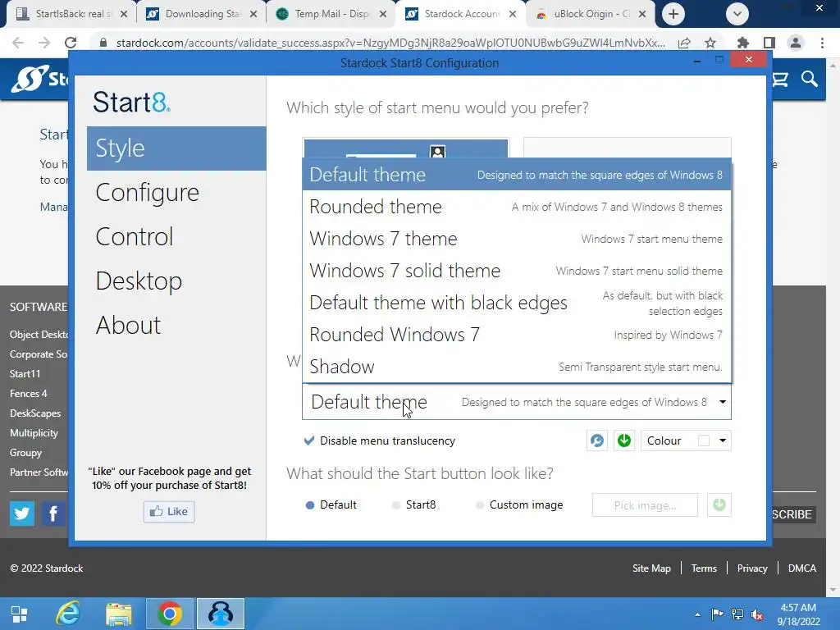Click the Facebook Like button
840x630 pixels.
click(x=169, y=512)
